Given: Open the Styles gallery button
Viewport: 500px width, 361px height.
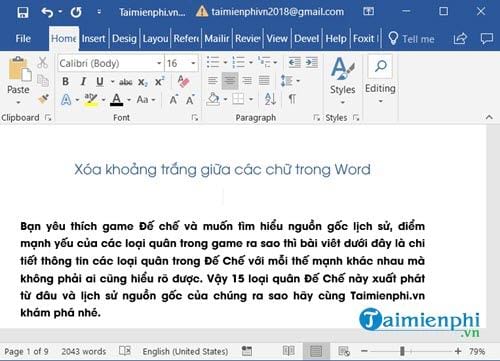Looking at the screenshot, I should pyautogui.click(x=343, y=80).
